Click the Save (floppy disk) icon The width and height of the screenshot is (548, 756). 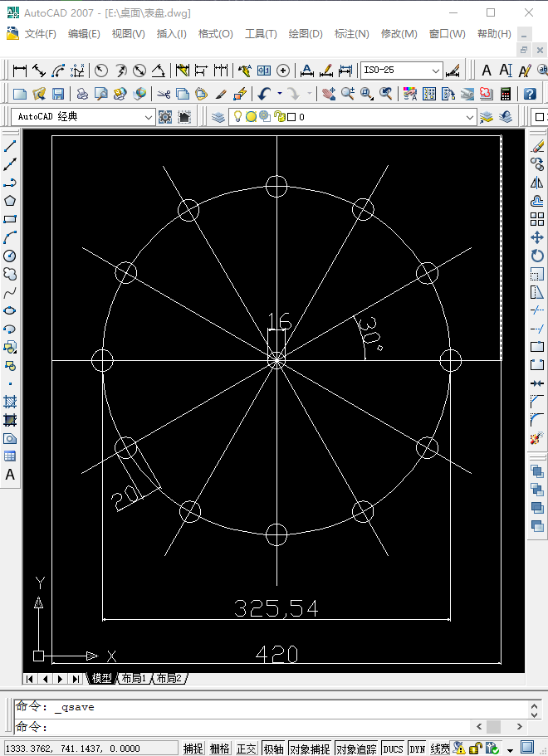pos(58,94)
